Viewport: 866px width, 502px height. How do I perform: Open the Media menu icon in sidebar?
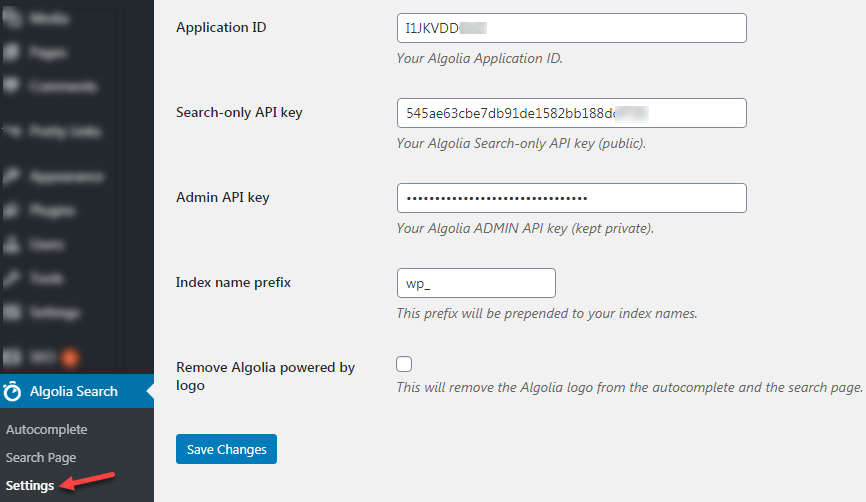coord(13,18)
